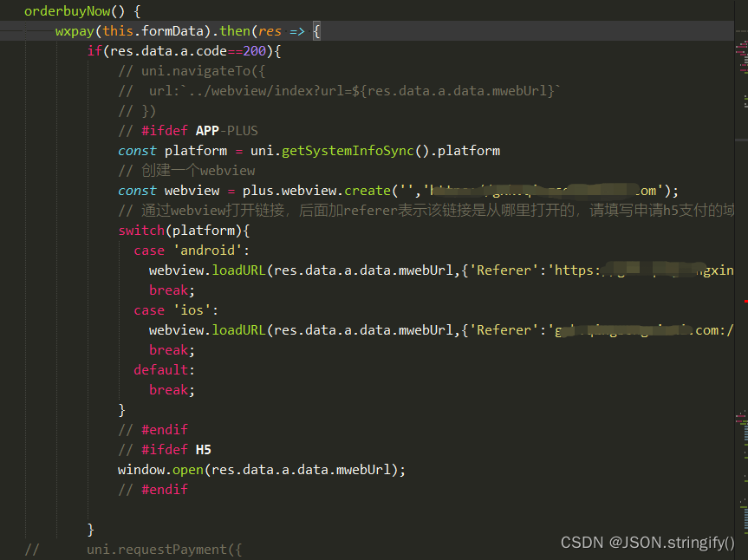Screen dimensions: 748x560
Task: Click switch(platform) statement
Action: [184, 231]
